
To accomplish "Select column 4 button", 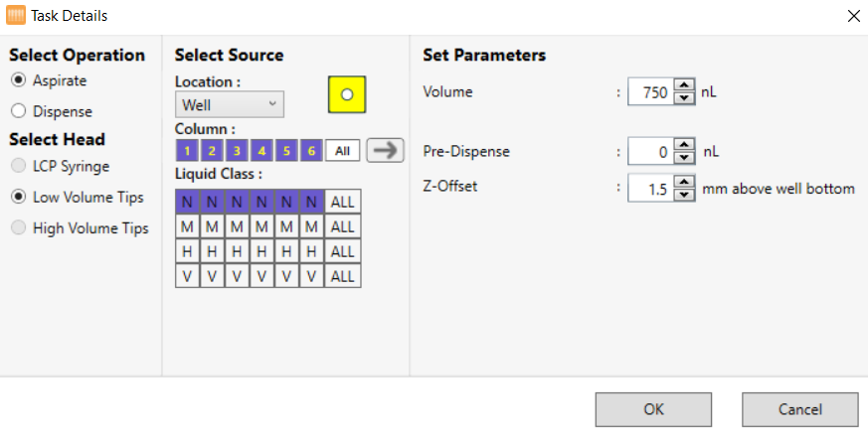I will (261, 151).
